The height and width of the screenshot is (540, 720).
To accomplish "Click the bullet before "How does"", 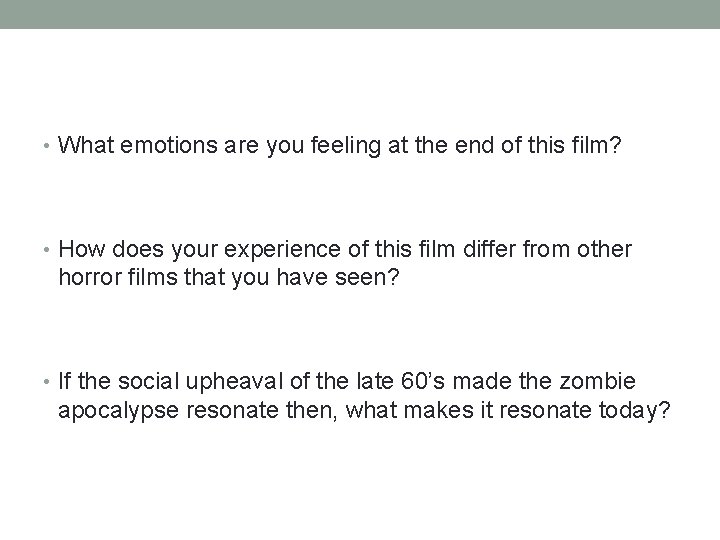I will [50, 249].
